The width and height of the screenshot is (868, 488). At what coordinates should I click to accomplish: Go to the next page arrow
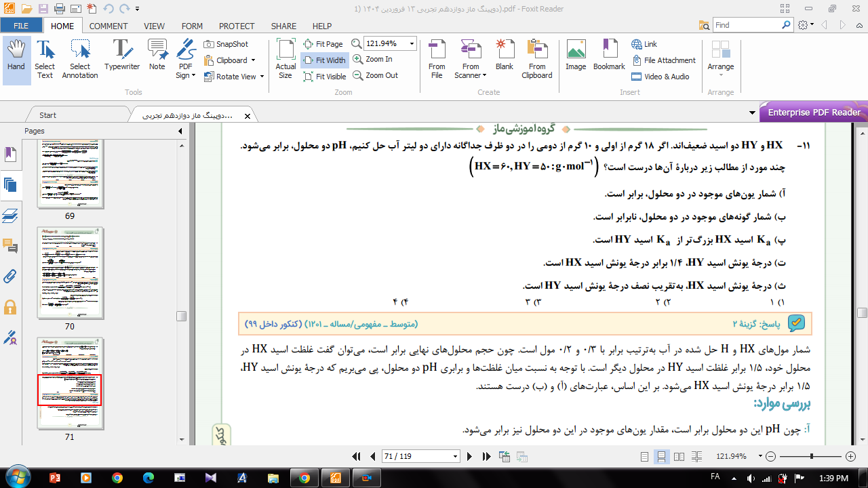pos(469,457)
